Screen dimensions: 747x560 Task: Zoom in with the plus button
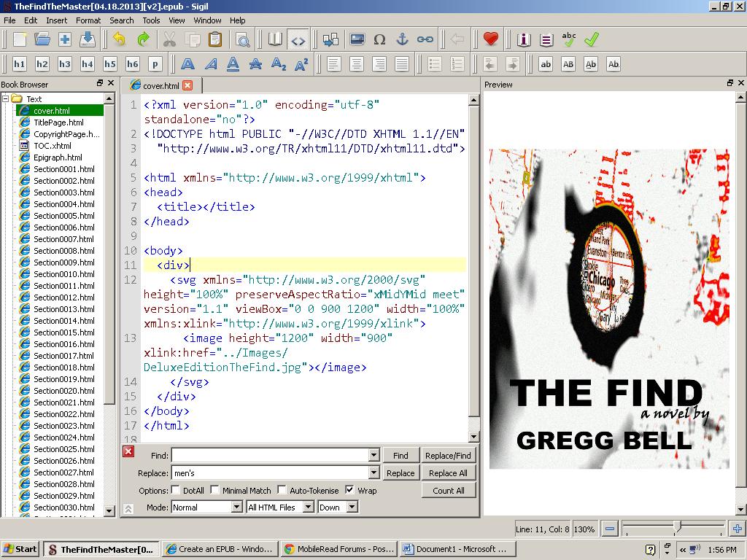(737, 528)
